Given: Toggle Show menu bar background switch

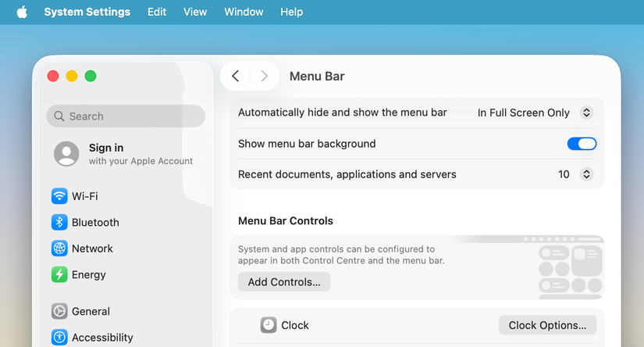Looking at the screenshot, I should click(x=582, y=144).
